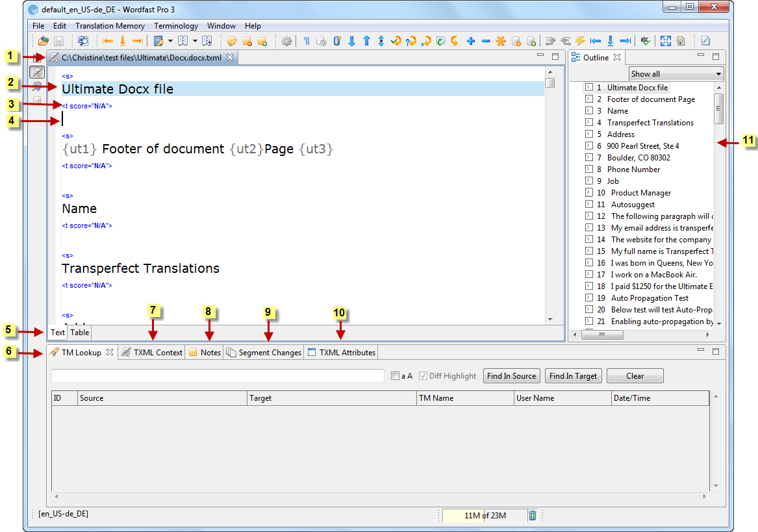Screen dimensions: 758x532
Task: Click the add note icon with green plus
Action: [262, 41]
